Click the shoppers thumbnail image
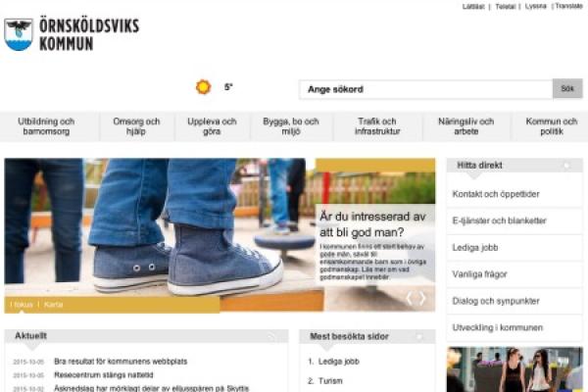The image size is (588, 392). click(514, 370)
